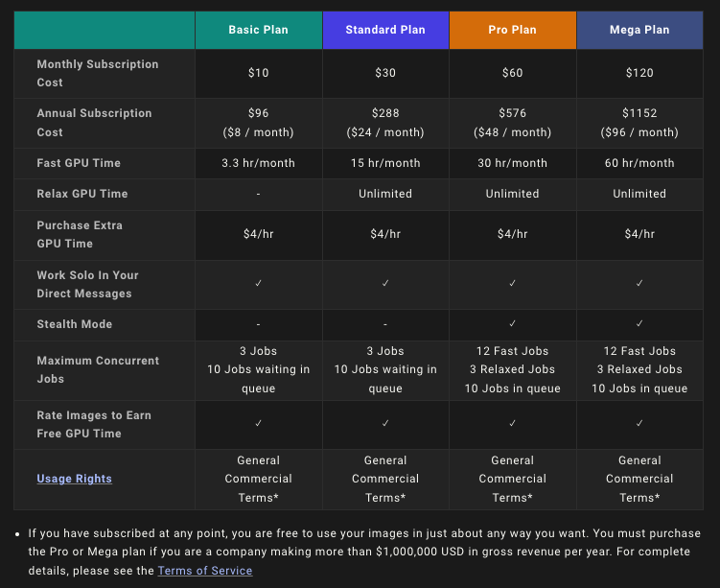Click the Maximum Concurrent Jobs row label

[98, 370]
